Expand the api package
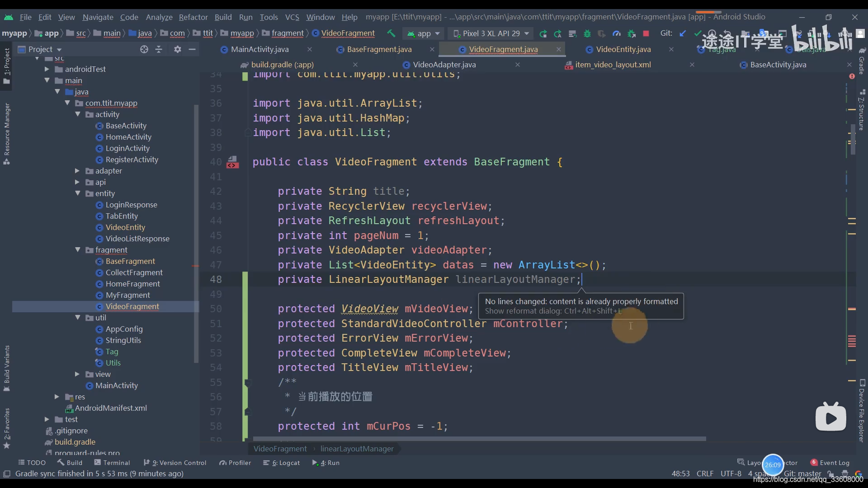 [x=77, y=182]
